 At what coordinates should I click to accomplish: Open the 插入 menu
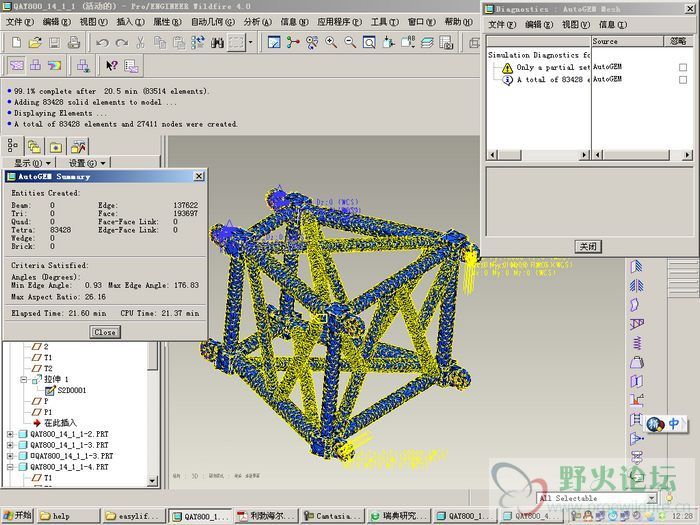(130, 22)
